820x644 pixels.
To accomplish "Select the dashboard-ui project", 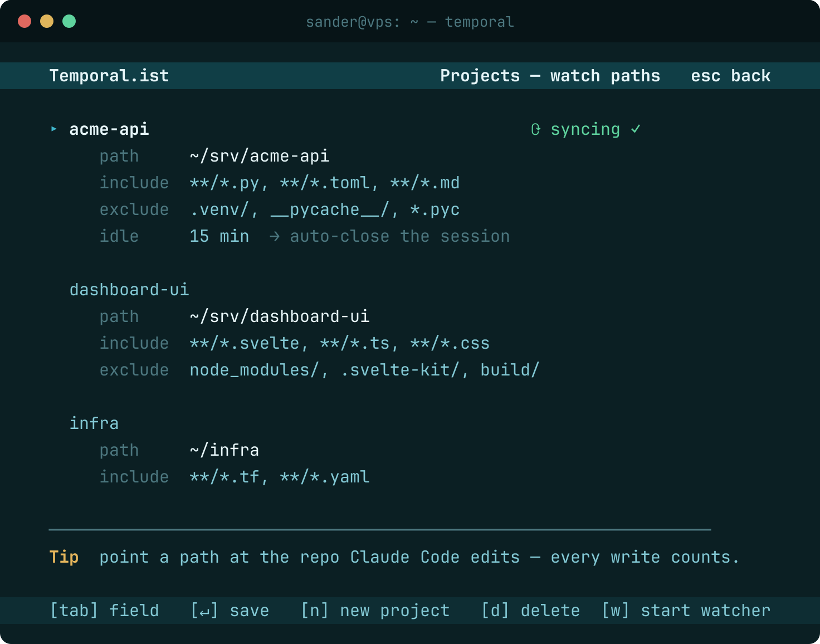I will [x=129, y=290].
